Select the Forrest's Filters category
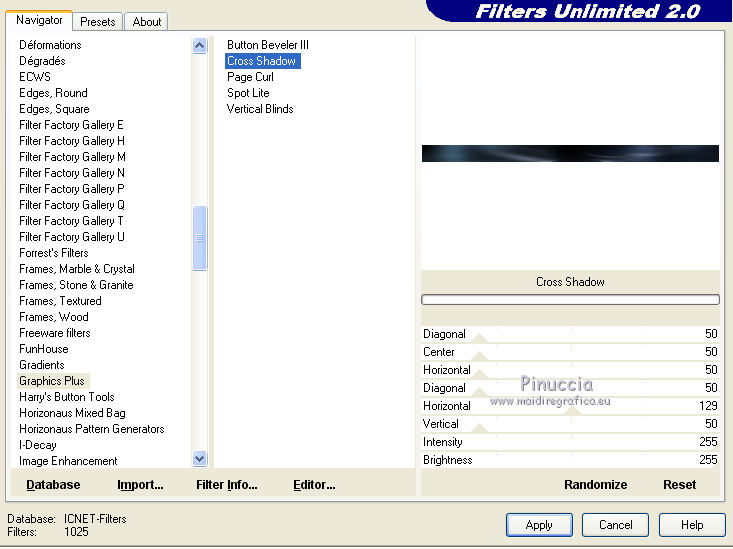733x549 pixels. click(54, 253)
